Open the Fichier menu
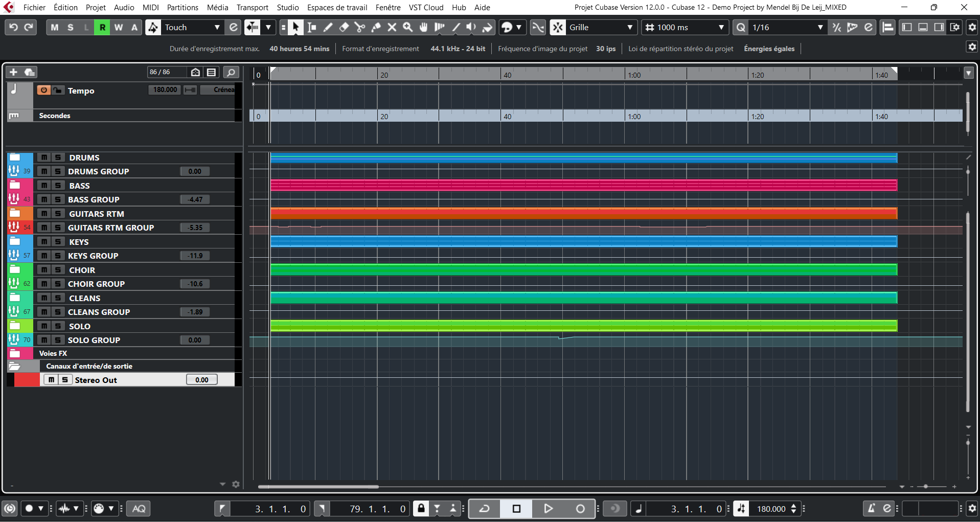Viewport: 980px width, 522px height. point(34,8)
